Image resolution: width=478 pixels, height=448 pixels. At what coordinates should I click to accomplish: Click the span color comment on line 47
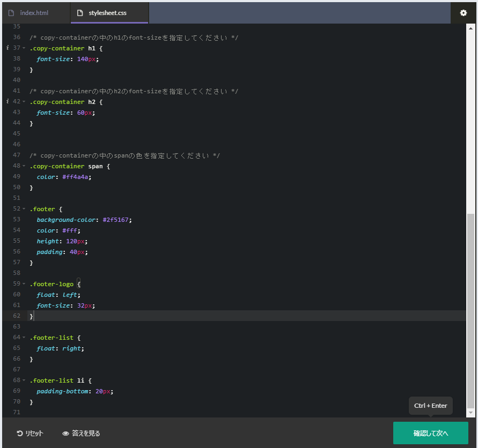pyautogui.click(x=124, y=155)
